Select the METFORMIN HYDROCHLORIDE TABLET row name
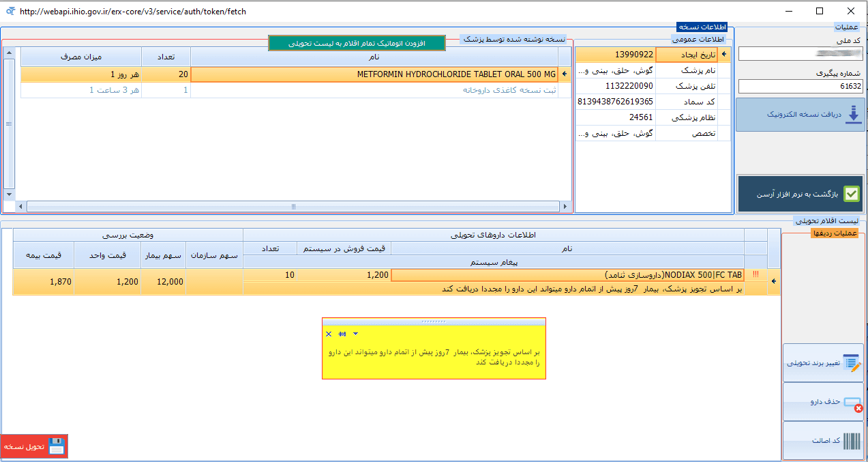868x462 pixels. point(374,74)
